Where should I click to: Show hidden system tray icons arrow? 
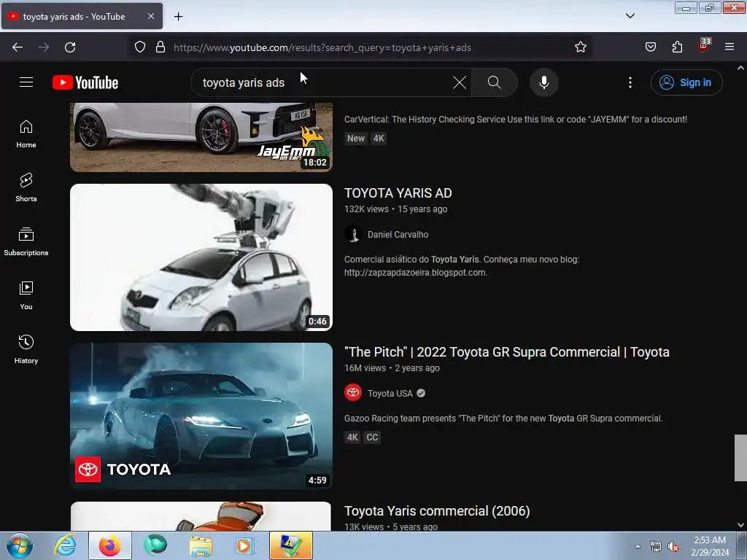638,546
